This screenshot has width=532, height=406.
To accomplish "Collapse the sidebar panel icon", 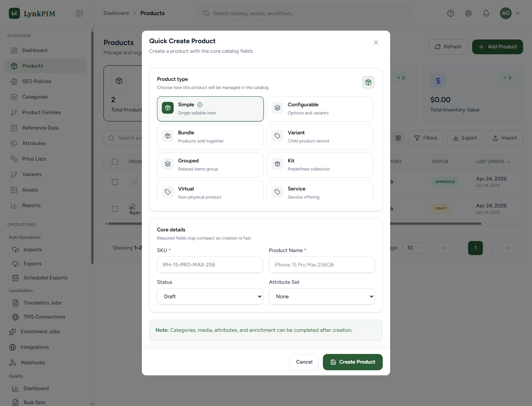I will 79,13.
